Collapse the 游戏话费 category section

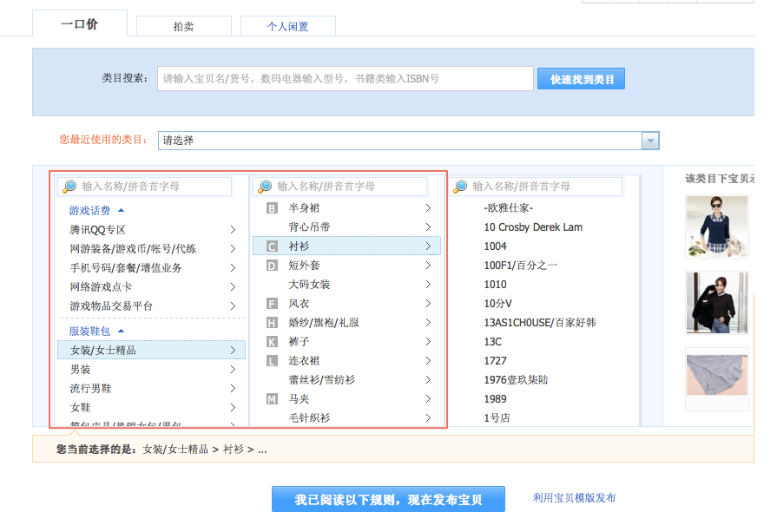click(x=120, y=209)
